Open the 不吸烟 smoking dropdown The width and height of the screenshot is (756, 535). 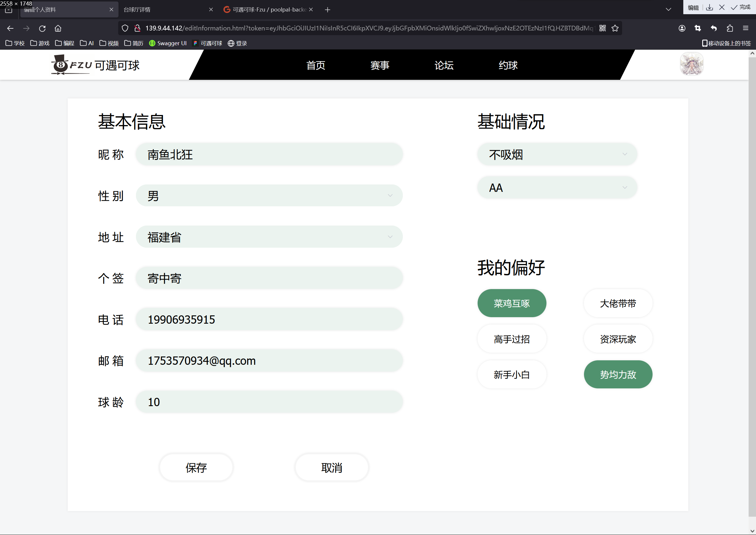pos(557,154)
